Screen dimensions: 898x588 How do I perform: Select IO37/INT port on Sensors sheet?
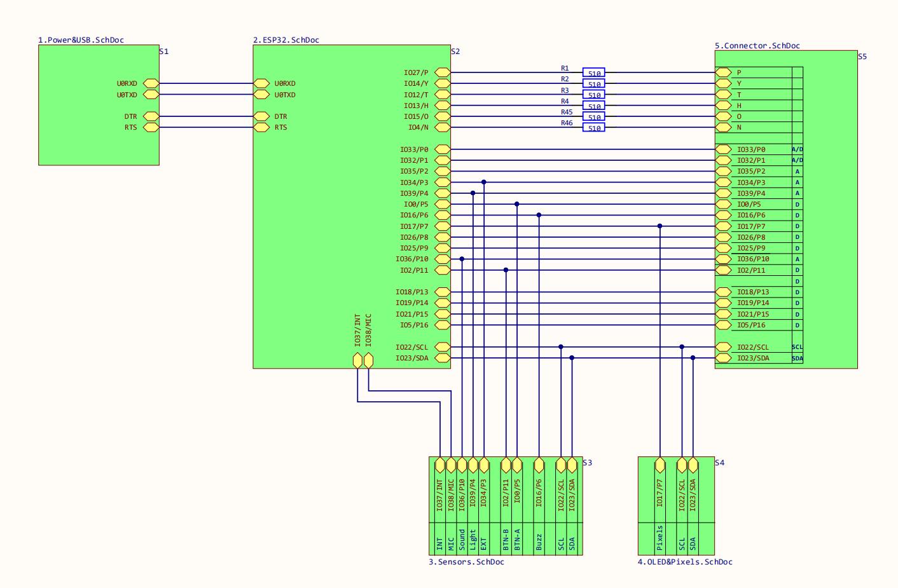(x=440, y=465)
